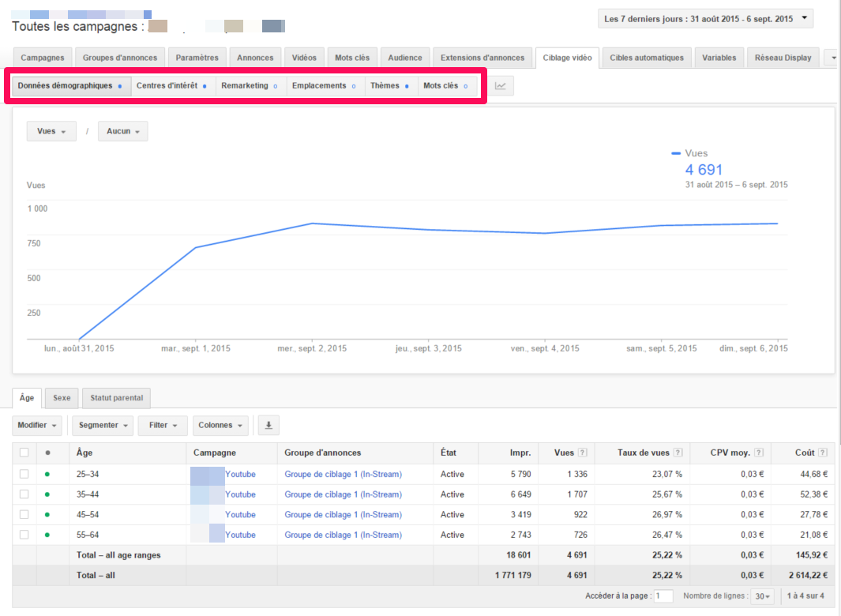
Task: Click the green status dot for 45–54
Action: pos(47,515)
